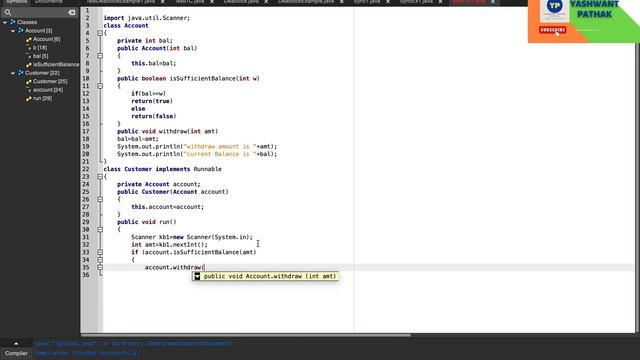The height and width of the screenshot is (360, 640).
Task: Click 'return(false)' on line 15
Action: click(x=153, y=116)
